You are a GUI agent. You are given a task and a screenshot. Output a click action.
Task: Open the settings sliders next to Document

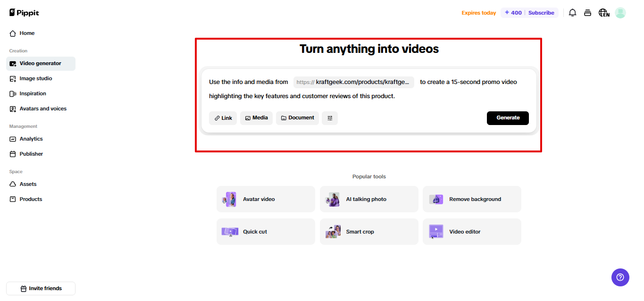click(x=330, y=118)
